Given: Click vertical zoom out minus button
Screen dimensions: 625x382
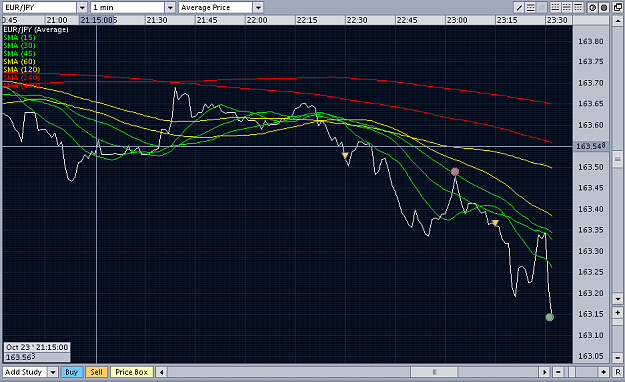Looking at the screenshot, I should [618, 357].
